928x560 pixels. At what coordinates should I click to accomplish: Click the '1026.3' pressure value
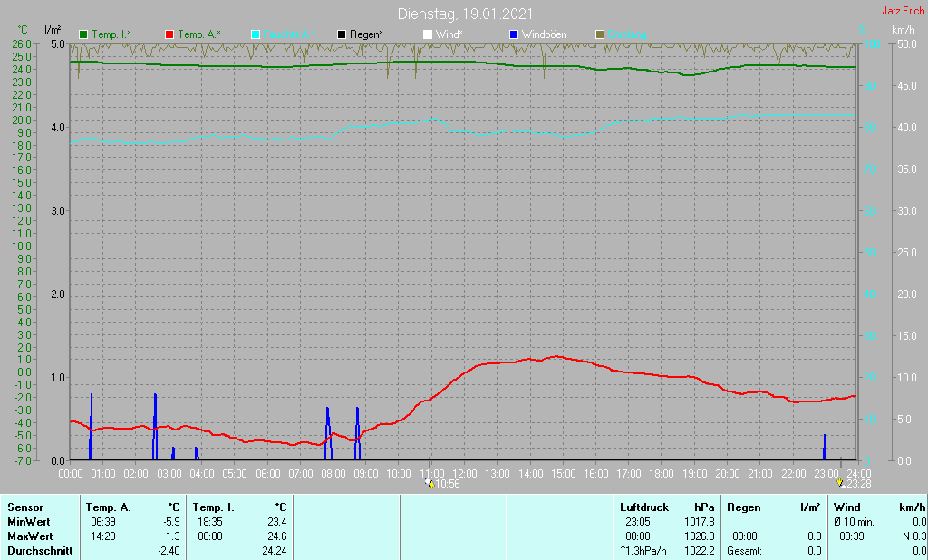pos(700,536)
